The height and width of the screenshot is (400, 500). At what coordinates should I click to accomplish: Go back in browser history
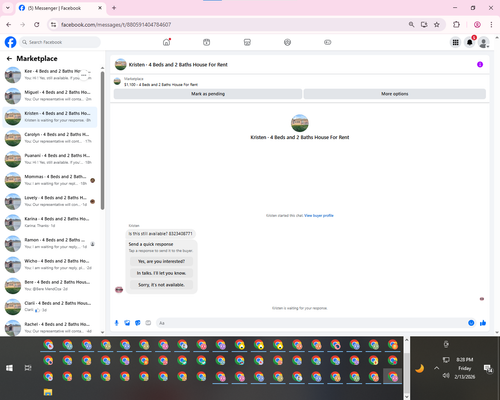(9, 25)
